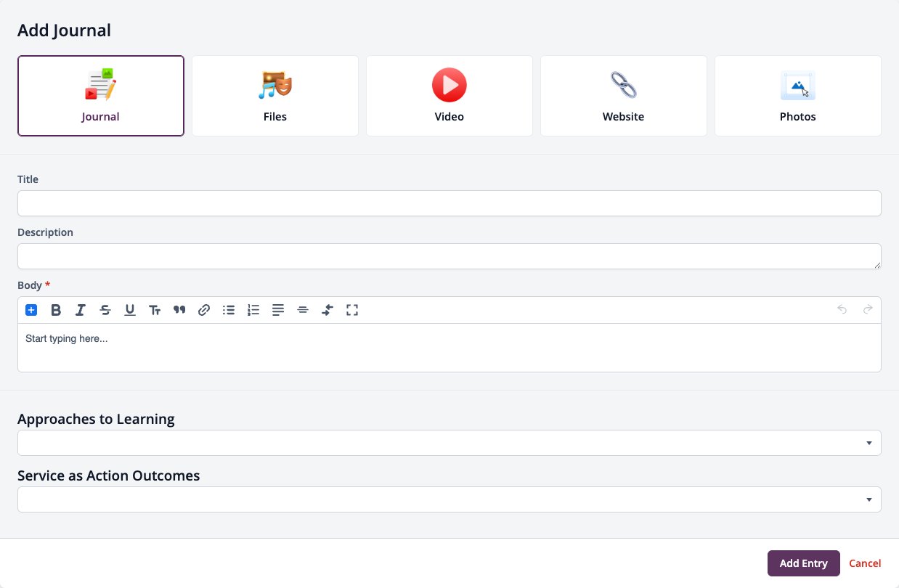This screenshot has width=899, height=588.
Task: Apply strikethrough formatting
Action: point(105,310)
